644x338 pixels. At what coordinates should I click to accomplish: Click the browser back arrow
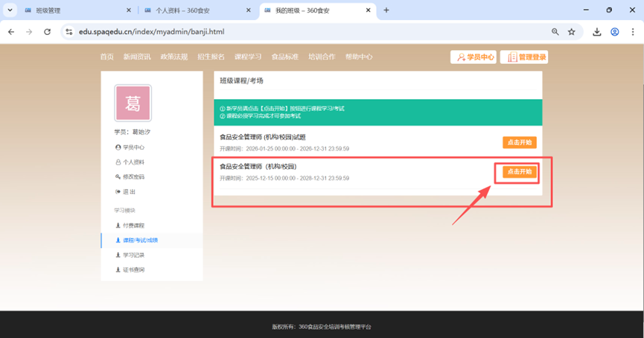(11, 32)
